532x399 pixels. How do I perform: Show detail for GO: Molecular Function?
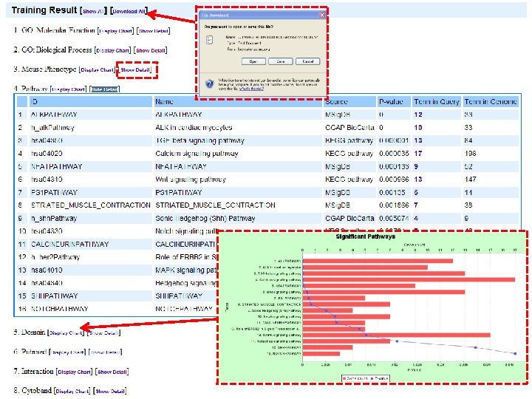pyautogui.click(x=154, y=31)
